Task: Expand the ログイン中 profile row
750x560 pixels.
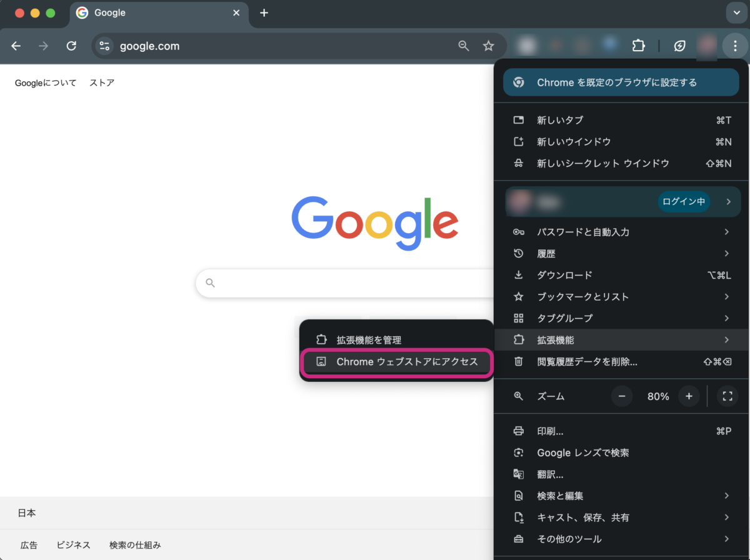Action: point(622,202)
